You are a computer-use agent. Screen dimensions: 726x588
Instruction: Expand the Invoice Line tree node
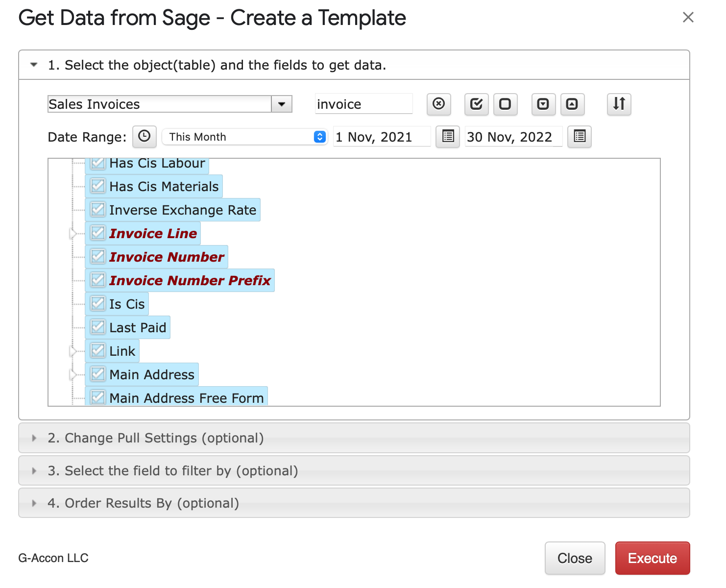point(73,234)
